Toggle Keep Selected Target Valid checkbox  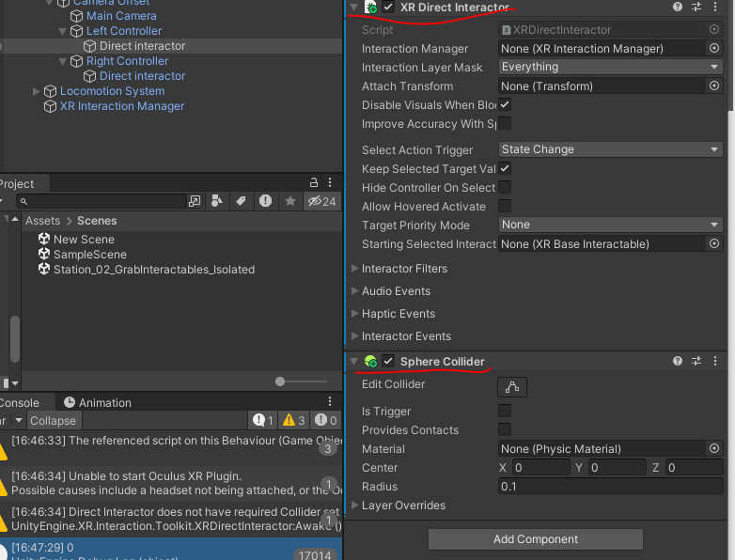click(505, 168)
